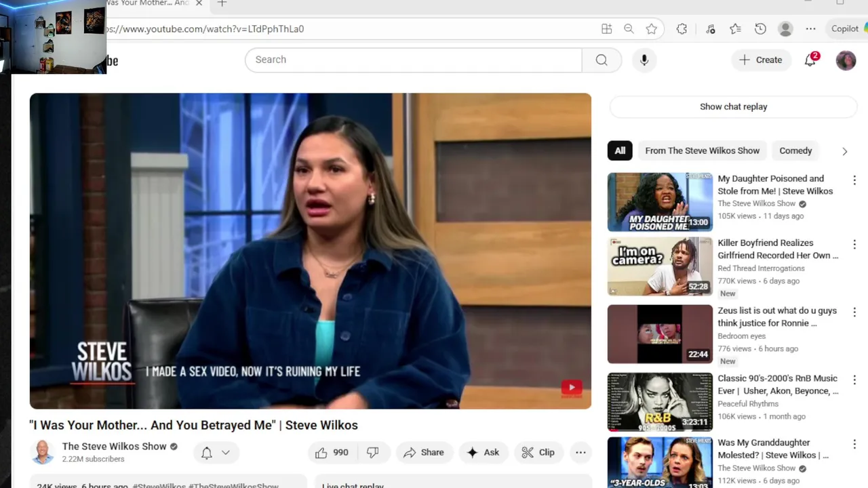Open more actions below the video
The width and height of the screenshot is (868, 488).
(x=580, y=453)
